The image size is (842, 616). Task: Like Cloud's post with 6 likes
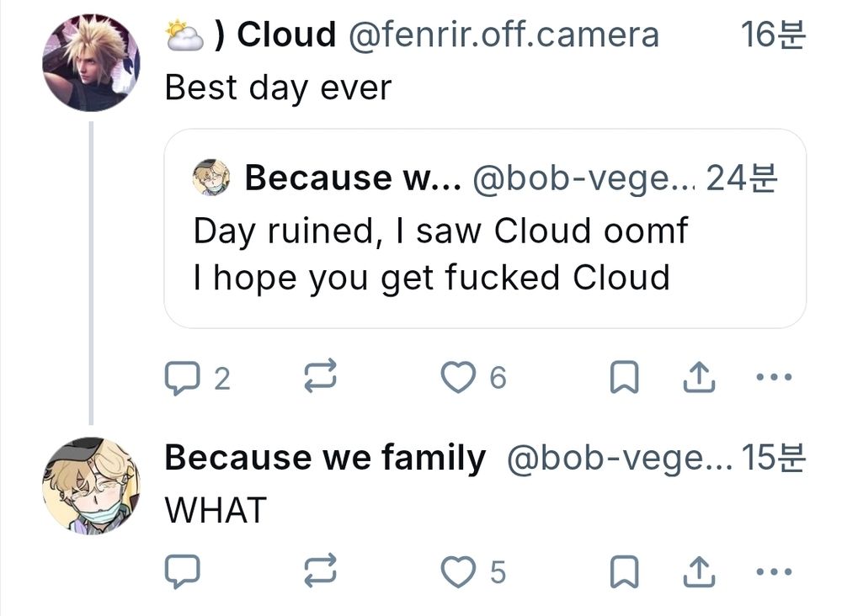tap(459, 379)
